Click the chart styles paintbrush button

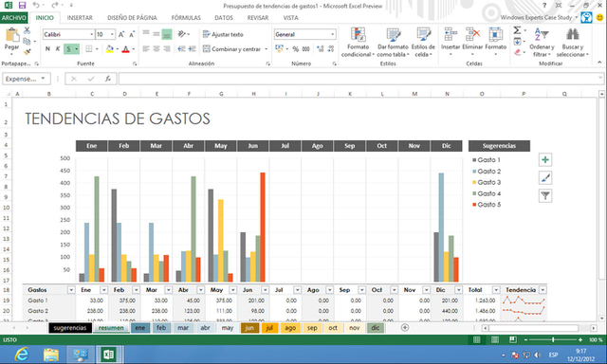coord(545,178)
